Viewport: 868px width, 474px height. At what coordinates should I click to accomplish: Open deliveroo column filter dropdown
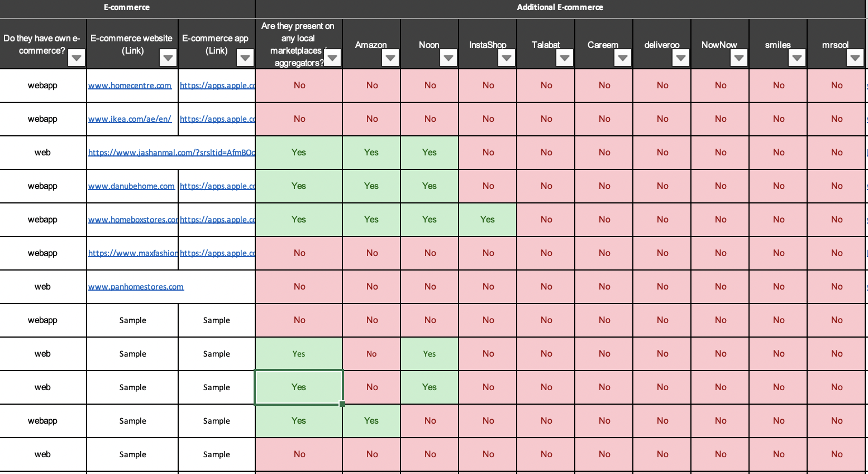click(681, 58)
